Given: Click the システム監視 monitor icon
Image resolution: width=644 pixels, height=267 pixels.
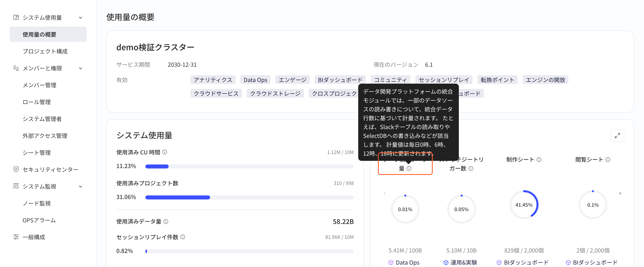Looking at the screenshot, I should point(16,186).
